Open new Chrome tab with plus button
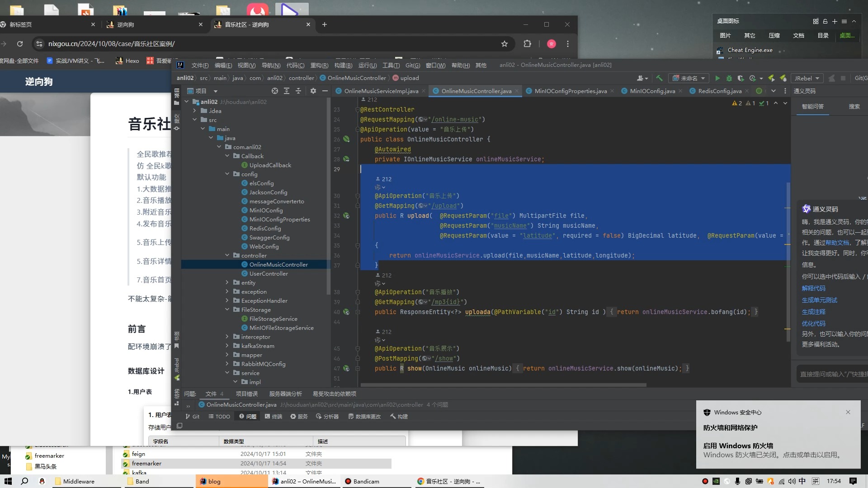The height and width of the screenshot is (488, 868). [324, 24]
